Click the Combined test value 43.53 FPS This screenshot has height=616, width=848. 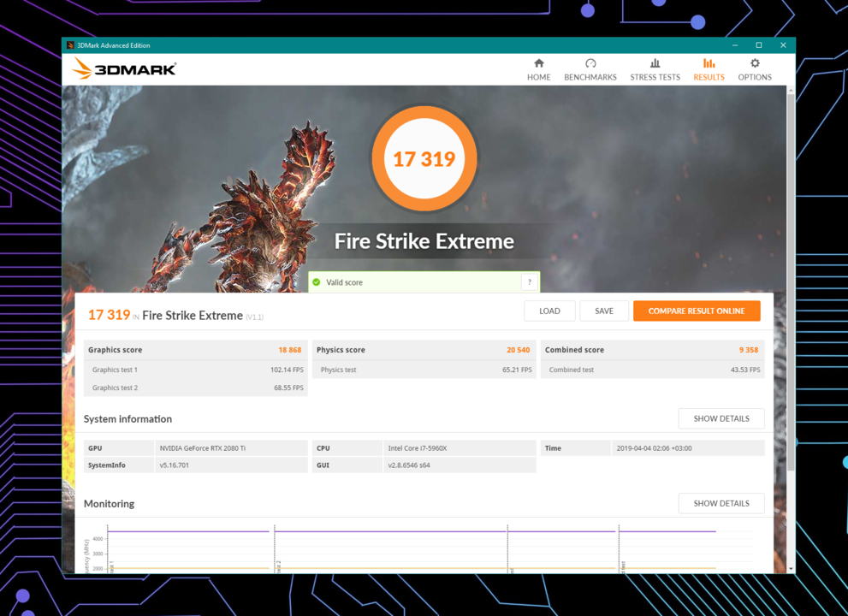pos(745,370)
